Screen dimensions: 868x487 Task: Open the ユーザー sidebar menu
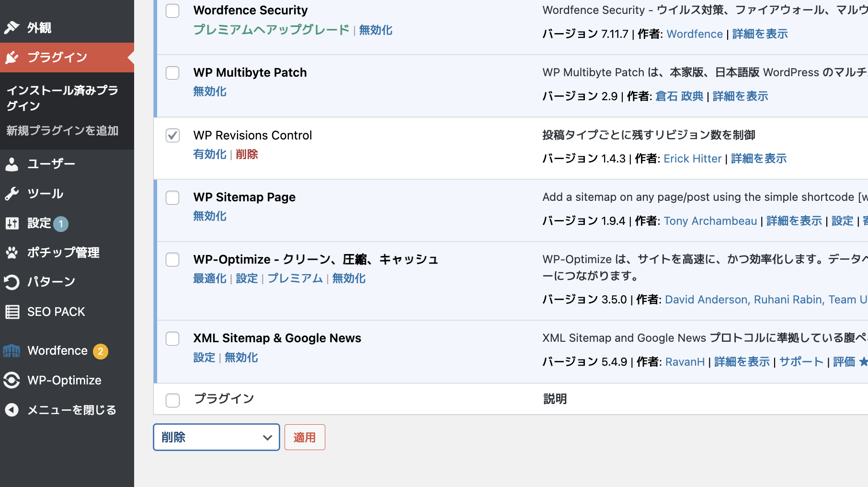tap(67, 164)
